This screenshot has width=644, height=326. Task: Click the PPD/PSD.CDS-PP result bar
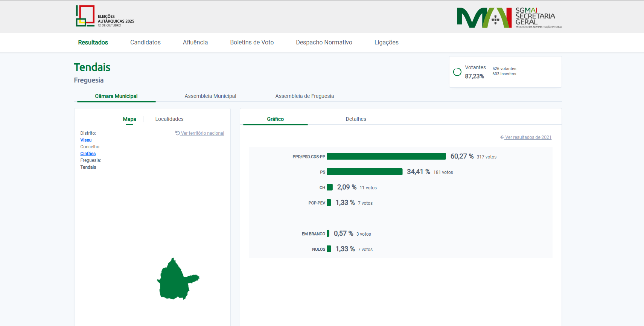[x=386, y=156]
